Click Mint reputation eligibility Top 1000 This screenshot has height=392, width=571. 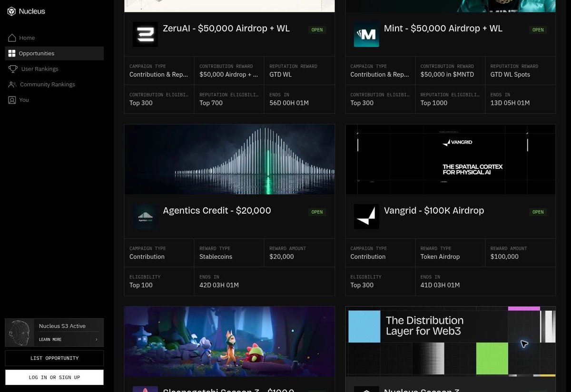click(434, 103)
